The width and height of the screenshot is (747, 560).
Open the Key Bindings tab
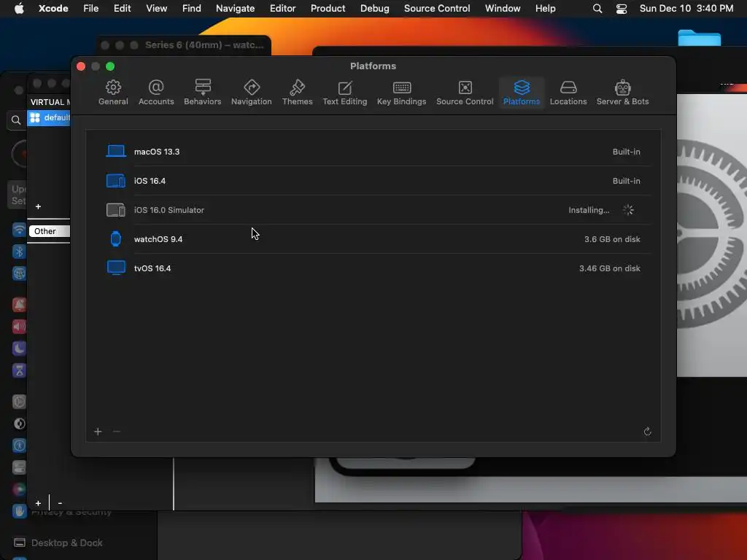click(x=402, y=93)
